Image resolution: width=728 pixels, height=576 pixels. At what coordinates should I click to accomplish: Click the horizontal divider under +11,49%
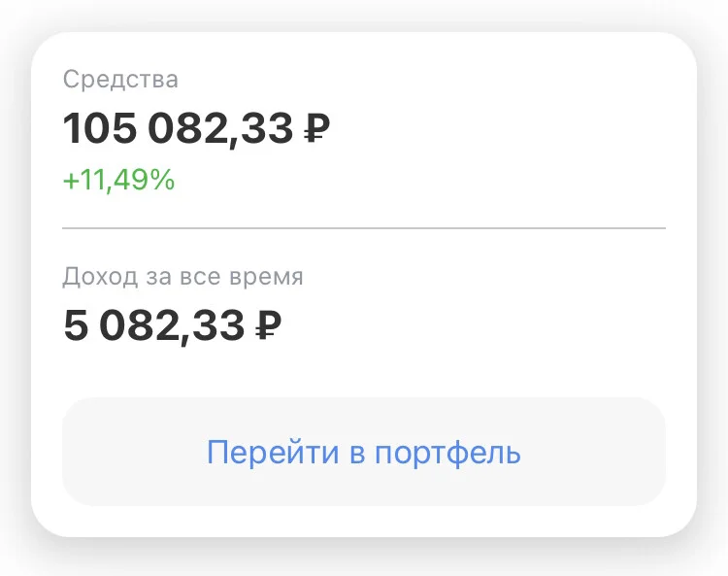tap(364, 228)
